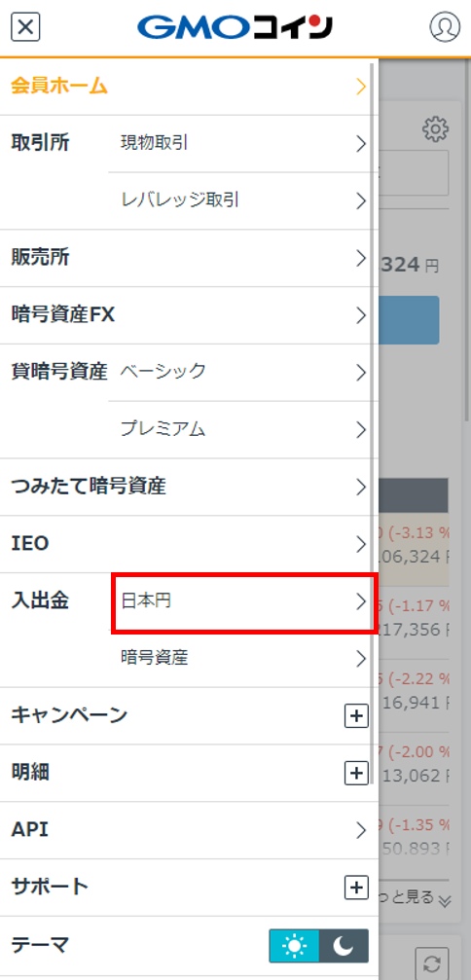This screenshot has height=980, width=471.
Task: Switch to dark theme via moon icon
Action: point(344,946)
